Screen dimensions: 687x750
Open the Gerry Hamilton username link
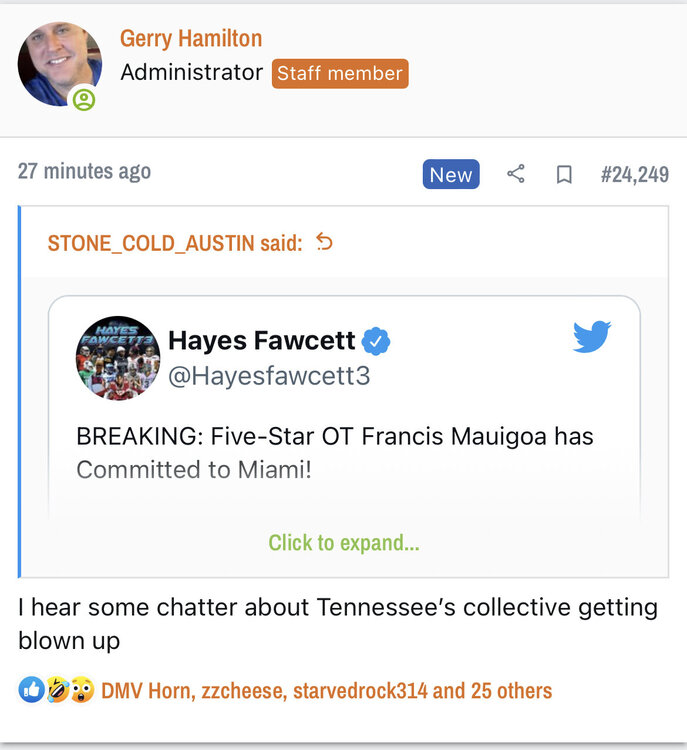[x=191, y=39]
